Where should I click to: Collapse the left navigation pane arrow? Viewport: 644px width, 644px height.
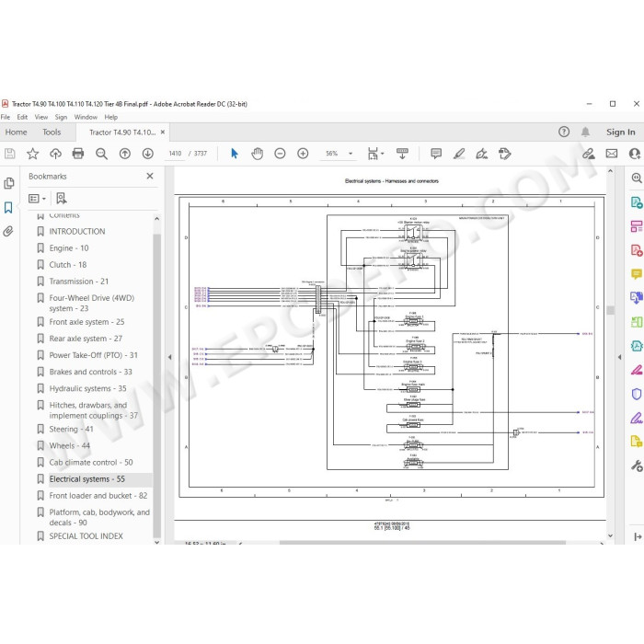169,357
